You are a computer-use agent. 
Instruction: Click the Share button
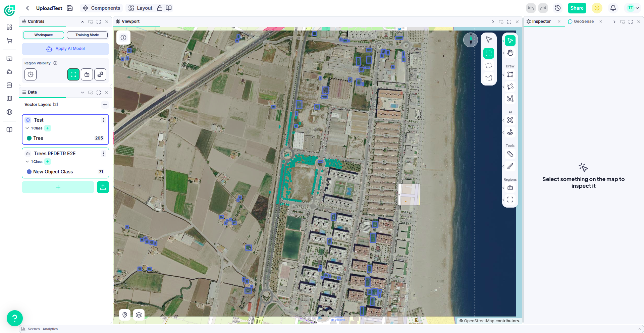click(577, 8)
